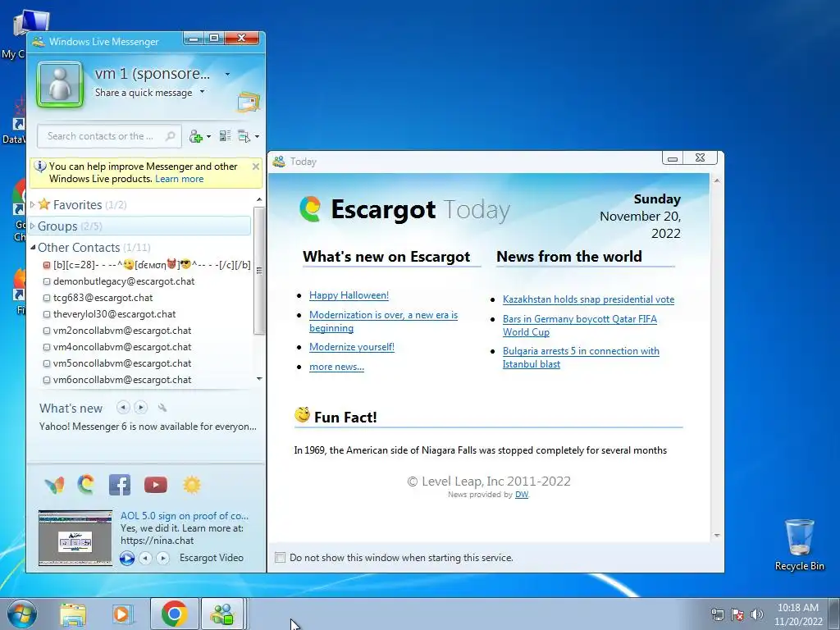Click the Escargot Video thumbnail
Screen dimensions: 840x630
[x=75, y=538]
